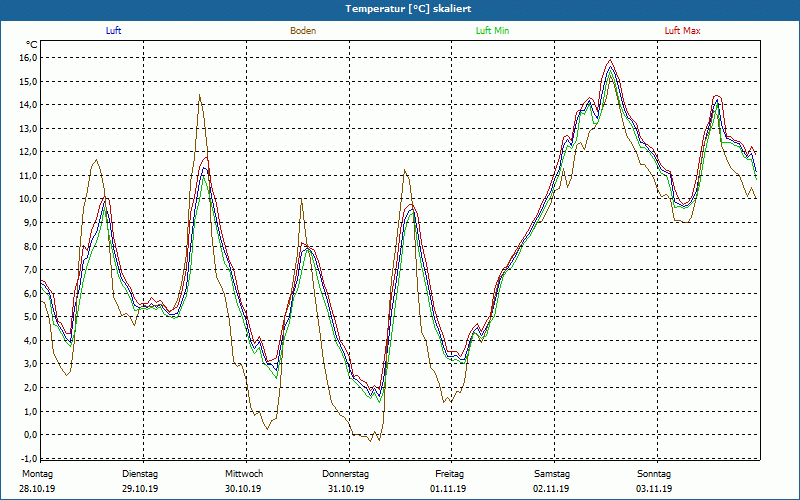This screenshot has width=800, height=500.
Task: Click the 8,0 y-axis value
Action: pos(31,246)
